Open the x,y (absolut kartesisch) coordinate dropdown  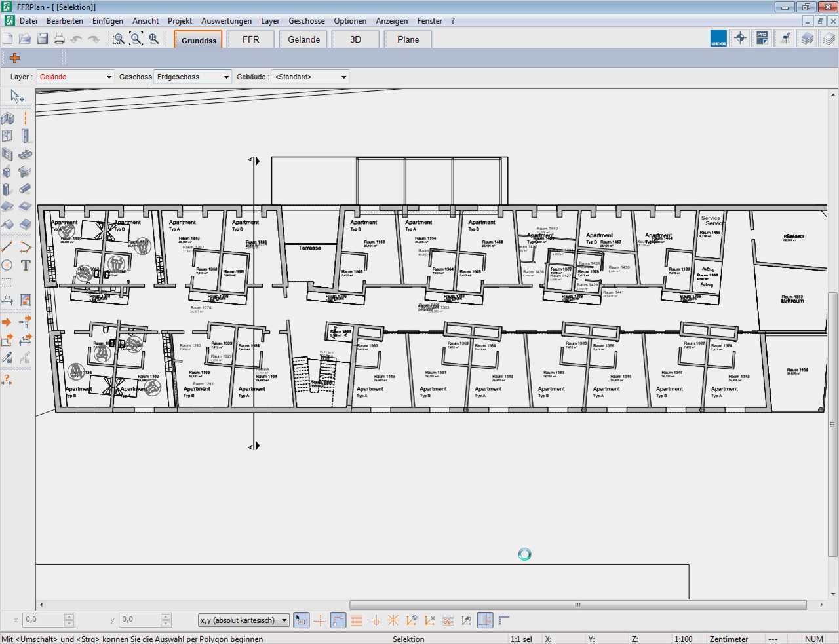244,620
